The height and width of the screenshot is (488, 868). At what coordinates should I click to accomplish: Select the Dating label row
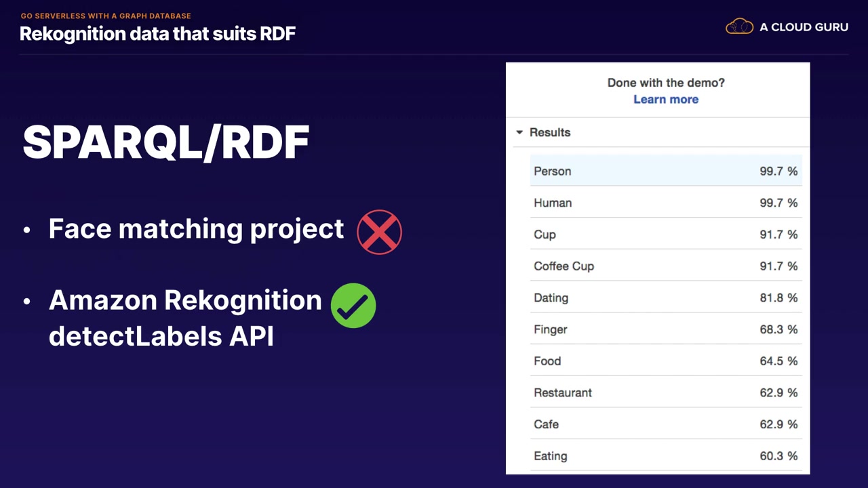click(665, 298)
